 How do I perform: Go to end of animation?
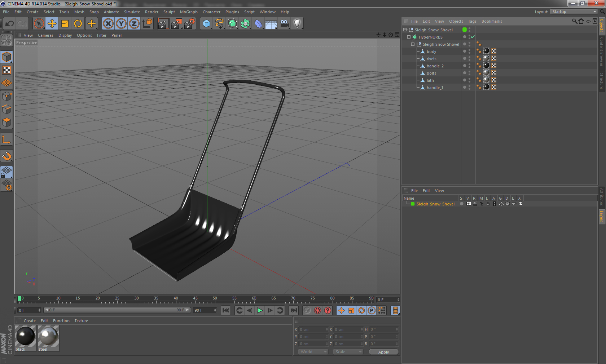coord(294,310)
